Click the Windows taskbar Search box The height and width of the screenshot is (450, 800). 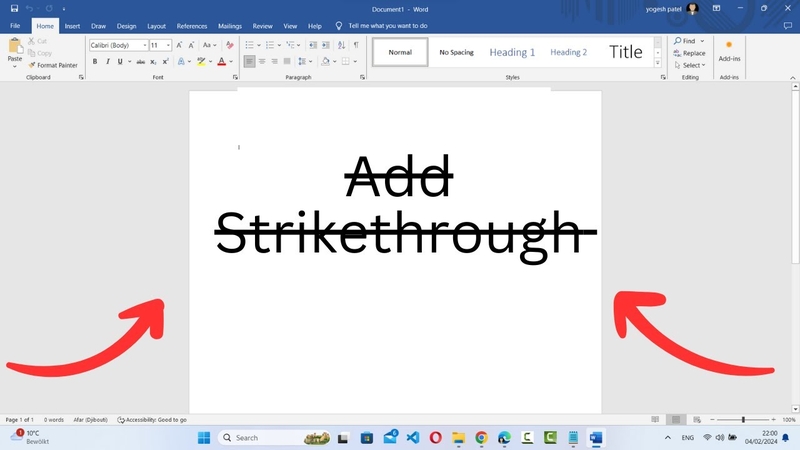[x=274, y=438]
